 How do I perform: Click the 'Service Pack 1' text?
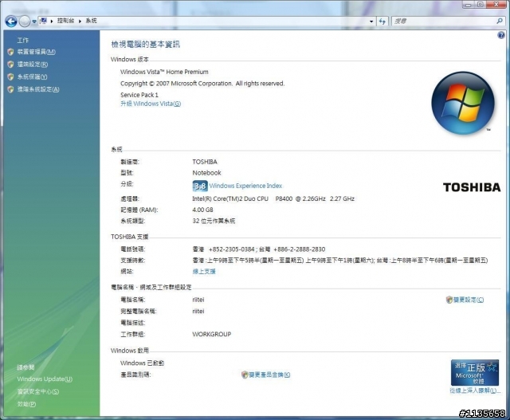(139, 95)
